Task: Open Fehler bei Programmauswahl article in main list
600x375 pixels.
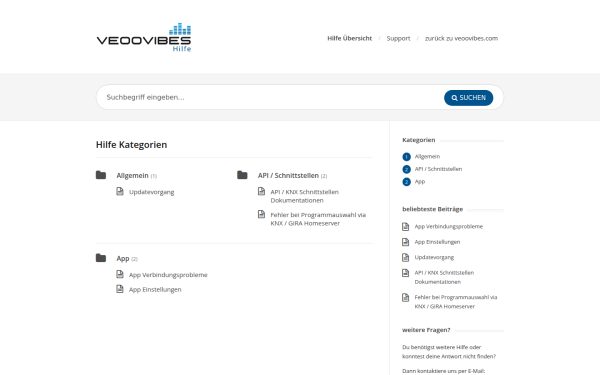Action: (x=318, y=219)
